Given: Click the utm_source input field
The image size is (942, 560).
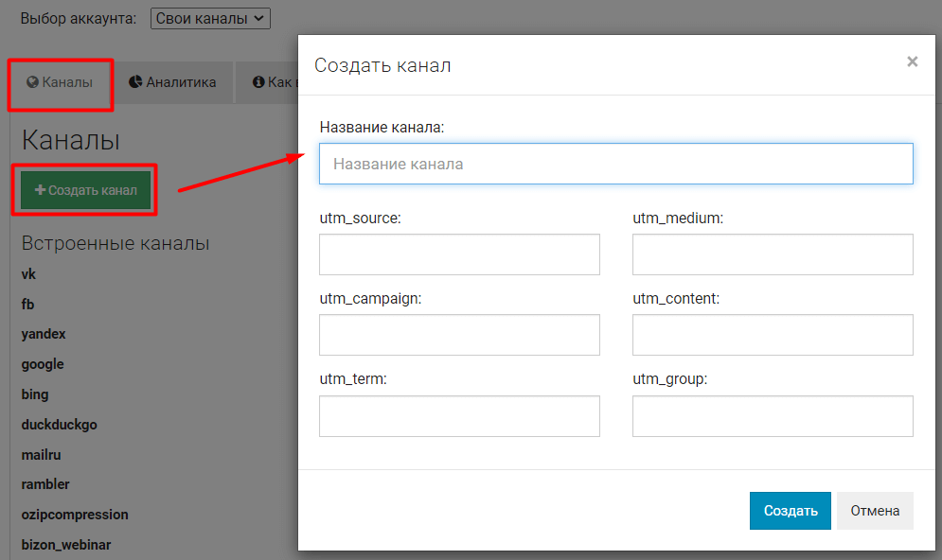Looking at the screenshot, I should point(459,254).
